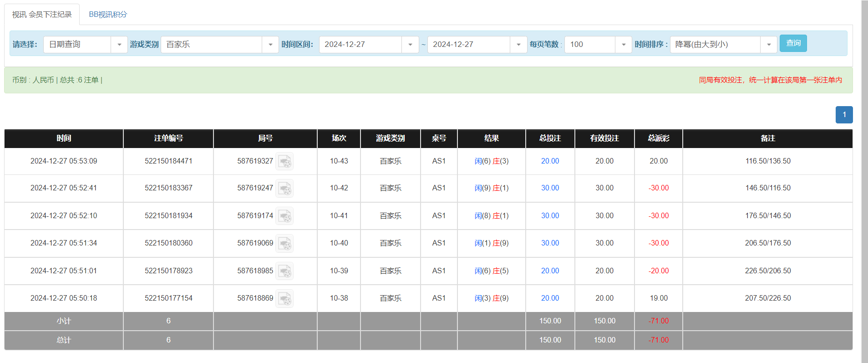868x363 pixels.
Task: Click the vertical scrollbar on the right
Action: pos(864,182)
